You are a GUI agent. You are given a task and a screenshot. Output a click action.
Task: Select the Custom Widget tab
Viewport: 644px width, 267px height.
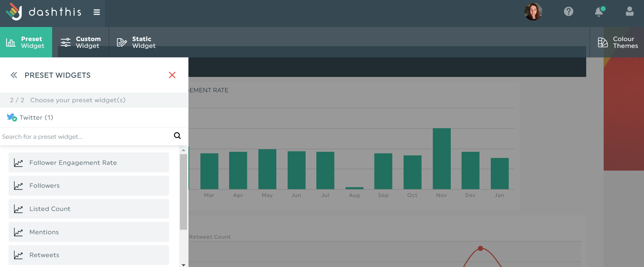click(x=81, y=42)
